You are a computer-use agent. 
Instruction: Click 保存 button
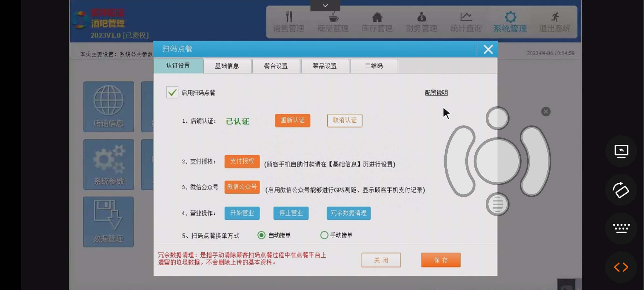click(x=441, y=260)
